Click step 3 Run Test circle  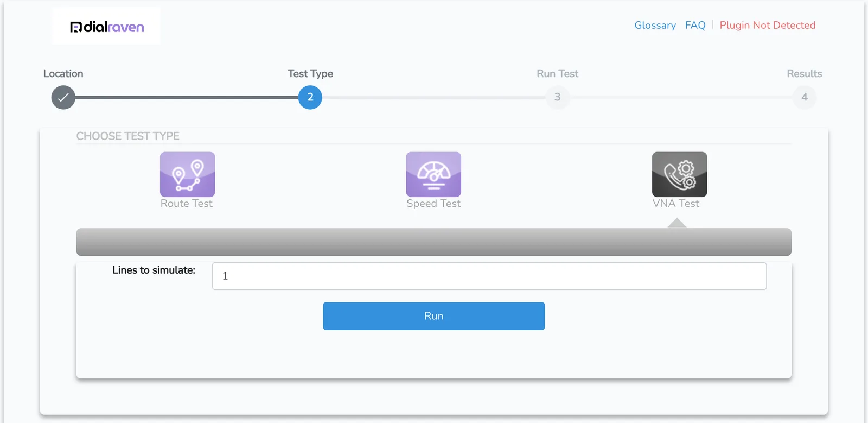(557, 97)
